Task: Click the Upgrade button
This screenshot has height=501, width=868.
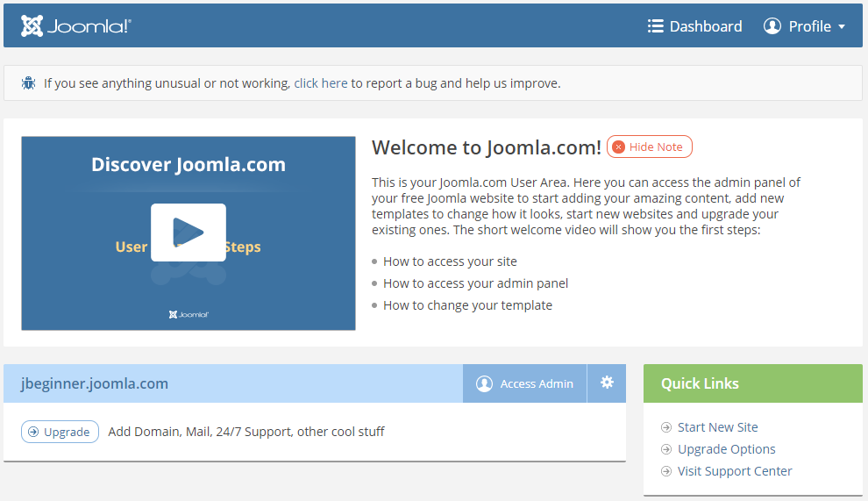Action: [x=60, y=432]
